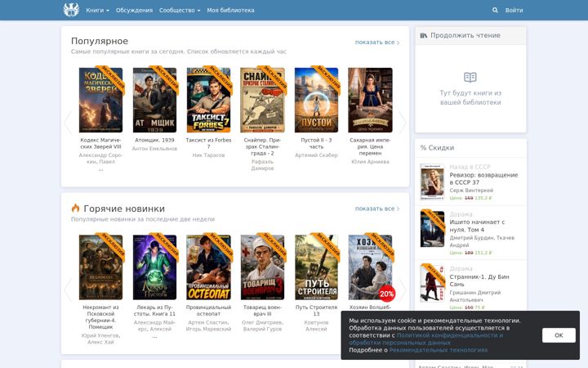This screenshot has height=368, width=588.
Task: Open the Сообщество dropdown menu
Action: pyautogui.click(x=180, y=10)
